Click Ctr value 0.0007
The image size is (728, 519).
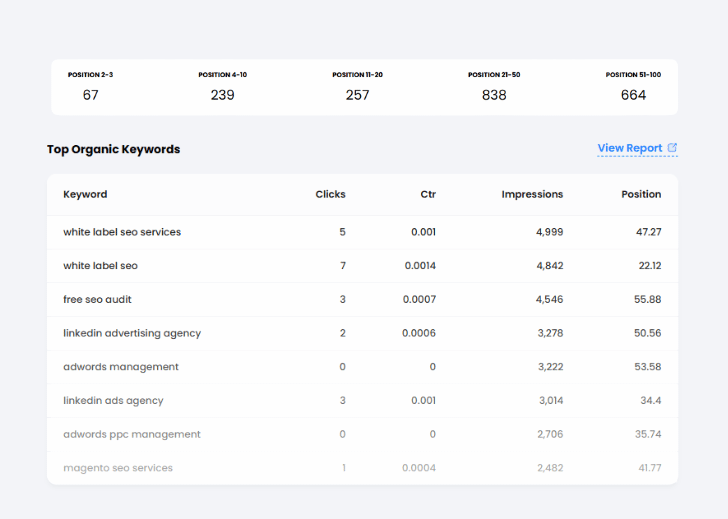pos(419,299)
